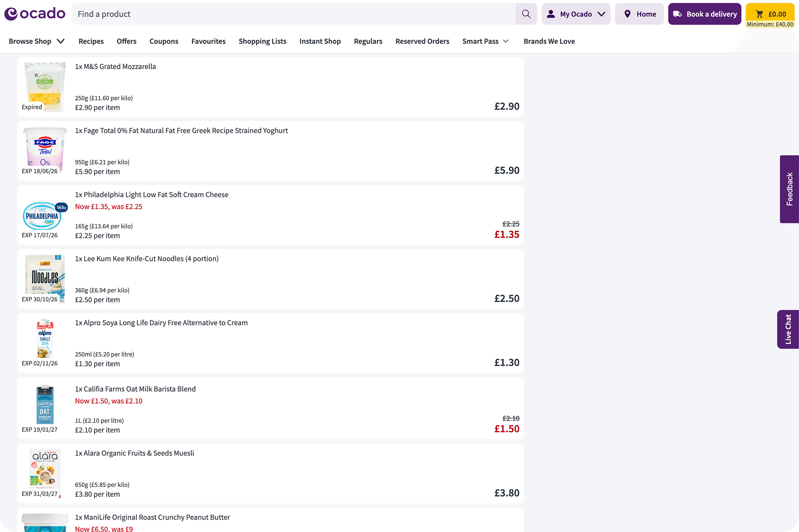Click the 'Expired' label on mozzarella
Viewport: 799px width, 532px height.
(x=32, y=107)
